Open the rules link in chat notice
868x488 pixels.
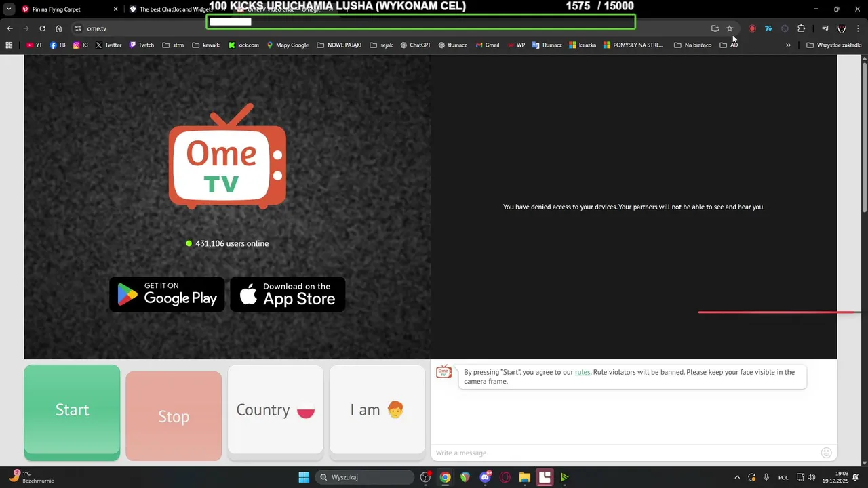(583, 372)
